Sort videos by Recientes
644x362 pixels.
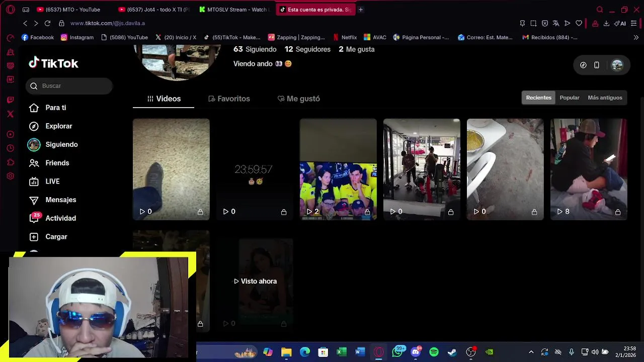pos(538,98)
